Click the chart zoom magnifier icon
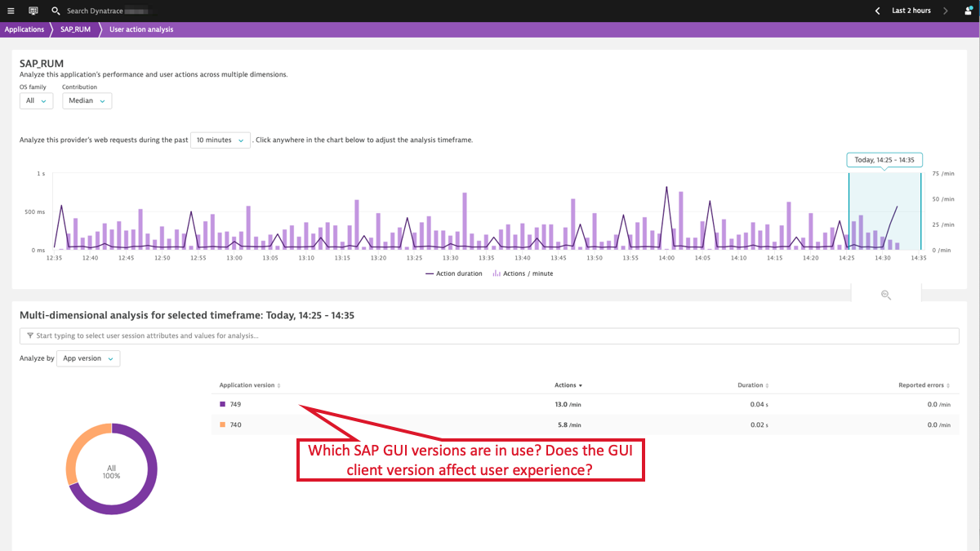This screenshot has height=551, width=980. (x=886, y=295)
